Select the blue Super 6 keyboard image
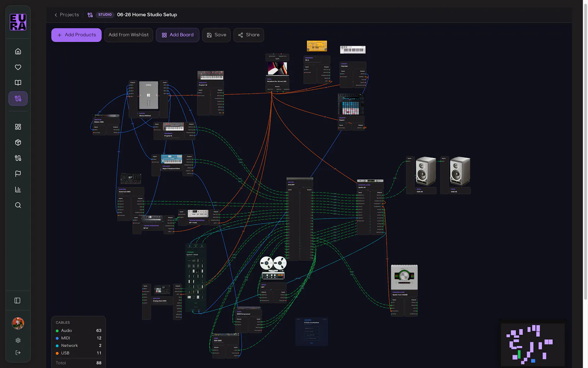The width and height of the screenshot is (588, 368). (x=172, y=159)
